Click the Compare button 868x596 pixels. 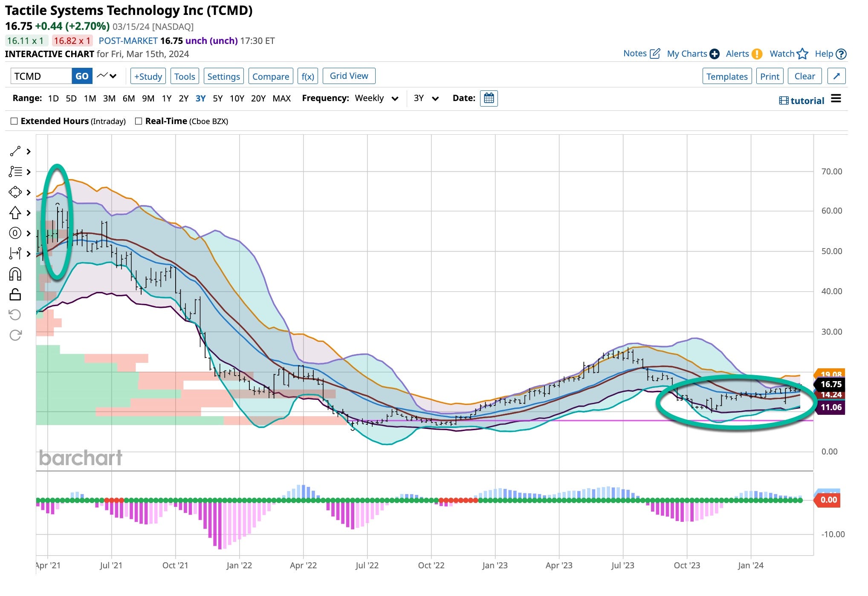[271, 76]
